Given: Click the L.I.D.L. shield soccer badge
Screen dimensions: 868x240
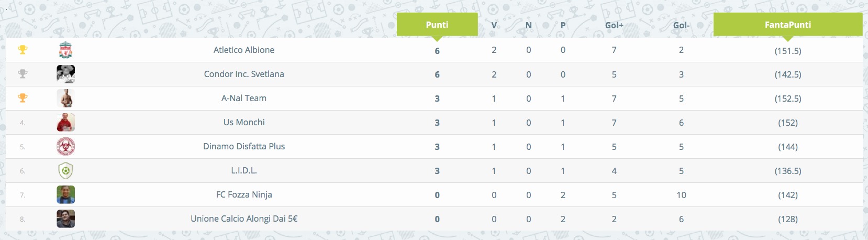Looking at the screenshot, I should 65,170.
